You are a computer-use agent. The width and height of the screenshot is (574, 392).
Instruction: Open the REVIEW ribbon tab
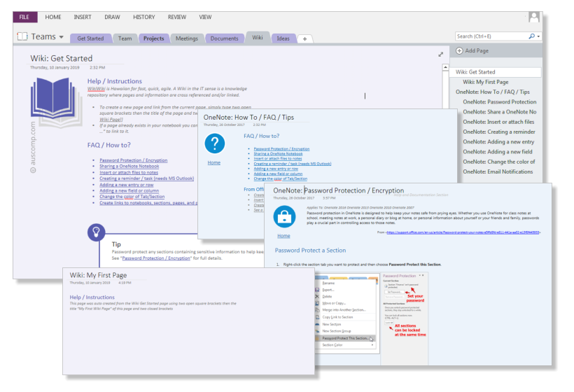tap(177, 17)
